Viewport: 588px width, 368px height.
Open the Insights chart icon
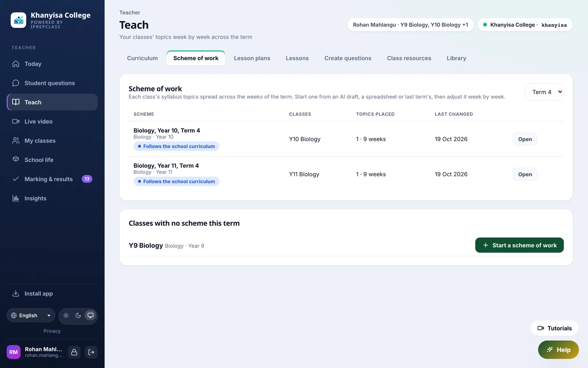pos(16,198)
